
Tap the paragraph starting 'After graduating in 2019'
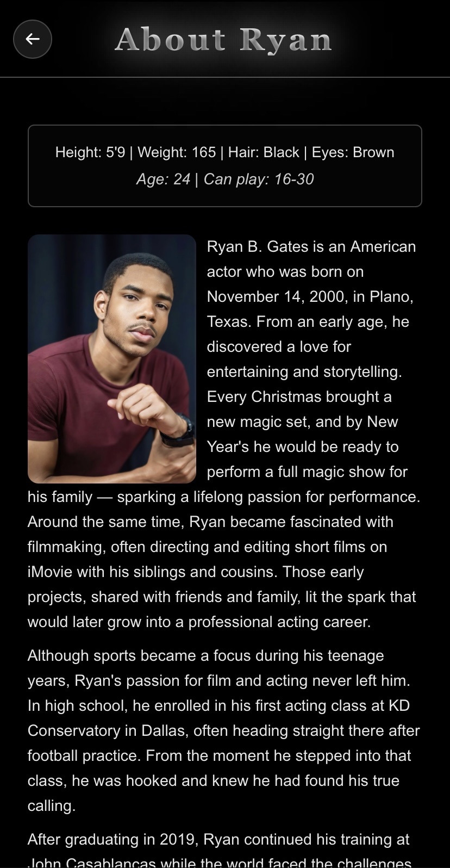coord(217,839)
